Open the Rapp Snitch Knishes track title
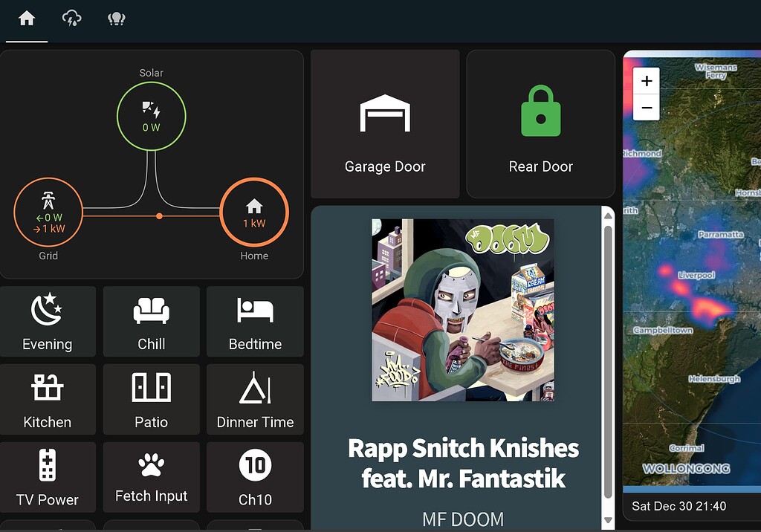The width and height of the screenshot is (761, 532). click(462, 461)
